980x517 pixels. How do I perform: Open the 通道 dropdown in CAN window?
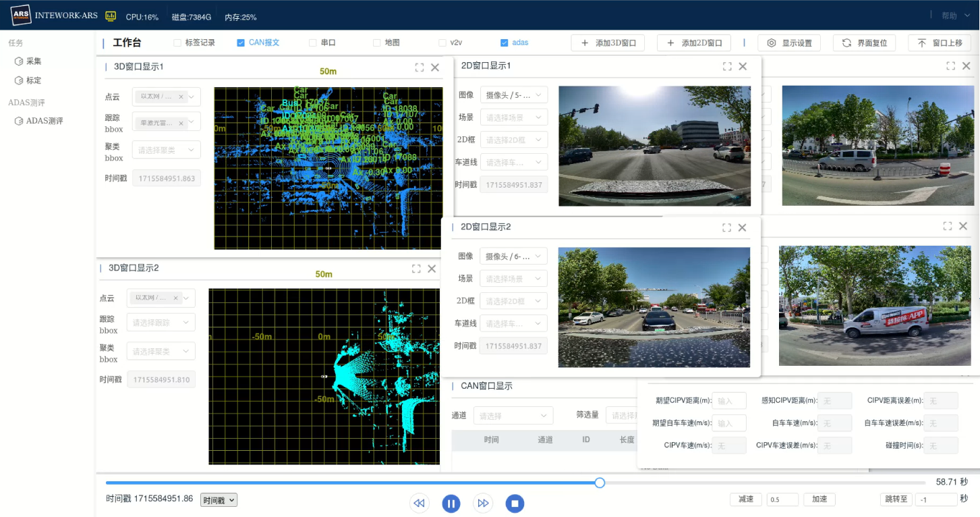coord(513,416)
